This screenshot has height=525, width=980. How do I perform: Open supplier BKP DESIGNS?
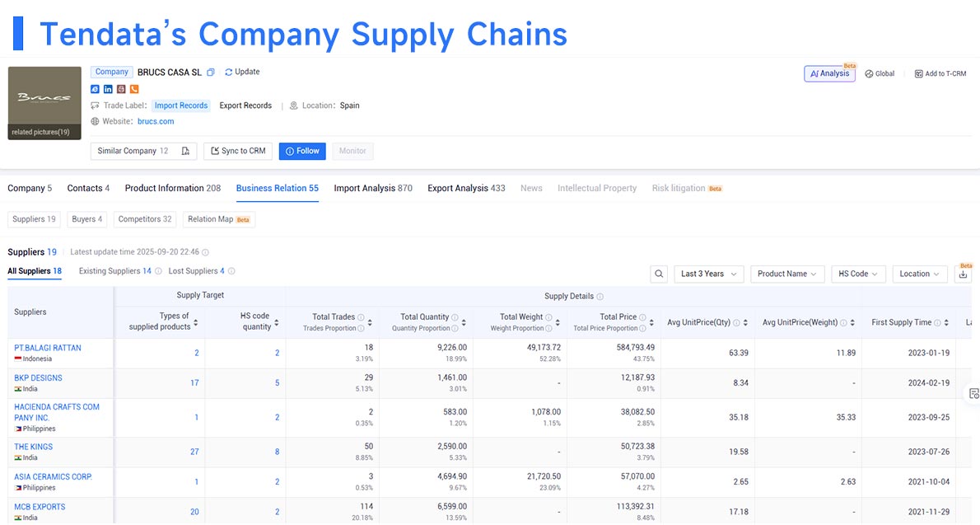coord(38,378)
